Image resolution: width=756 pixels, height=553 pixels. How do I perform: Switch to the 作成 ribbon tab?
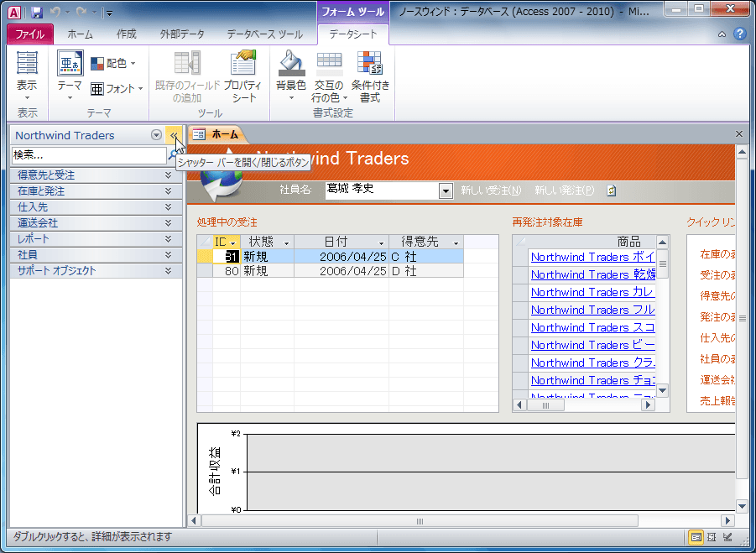pyautogui.click(x=127, y=34)
